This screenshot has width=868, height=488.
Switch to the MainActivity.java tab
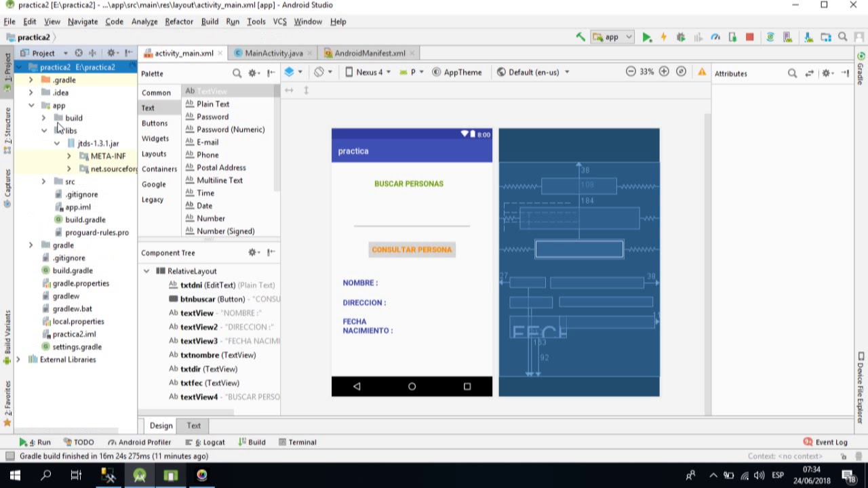click(273, 53)
